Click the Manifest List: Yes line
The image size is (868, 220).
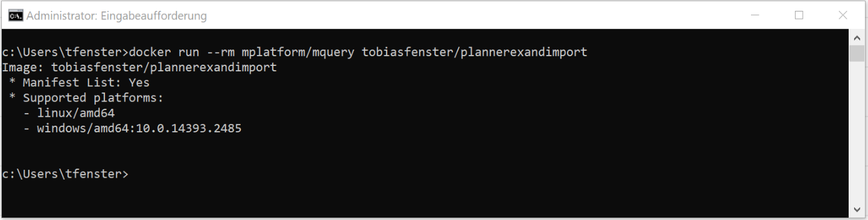(79, 82)
